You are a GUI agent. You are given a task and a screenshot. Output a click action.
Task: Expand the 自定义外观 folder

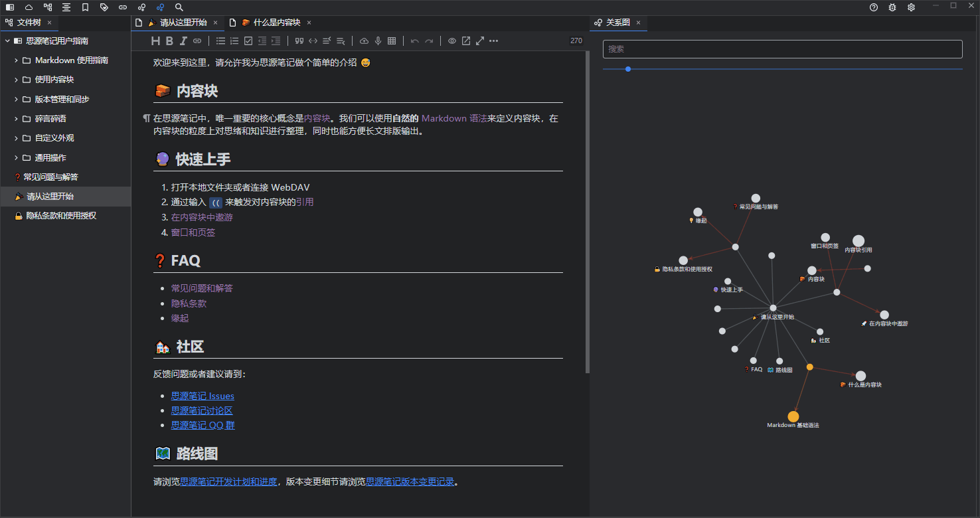click(17, 138)
